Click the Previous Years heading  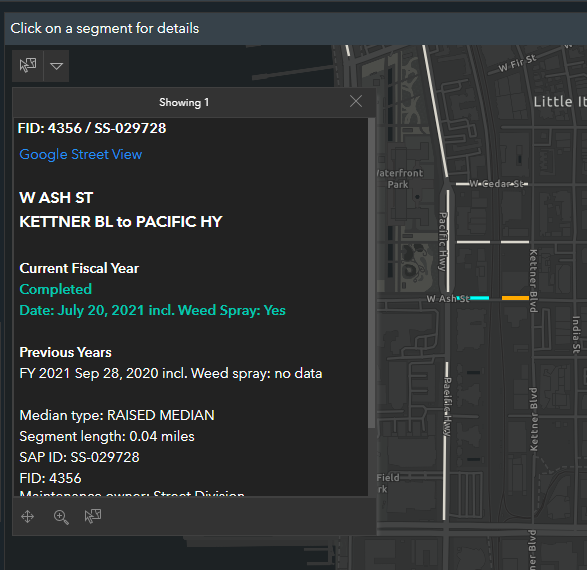coord(66,352)
